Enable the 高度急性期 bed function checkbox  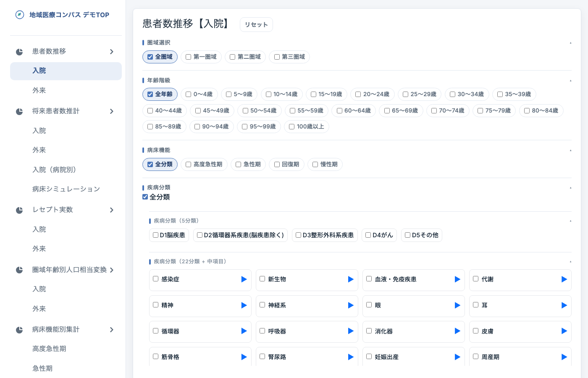click(x=189, y=165)
